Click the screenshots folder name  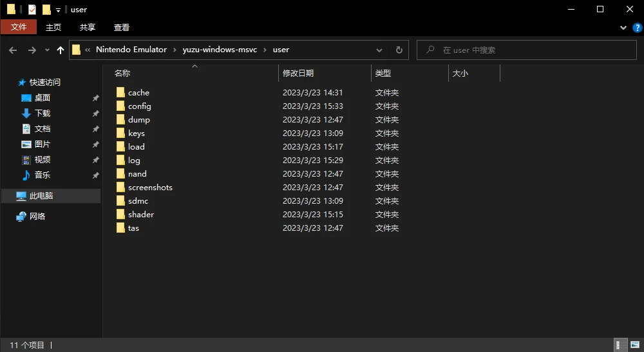[150, 188]
